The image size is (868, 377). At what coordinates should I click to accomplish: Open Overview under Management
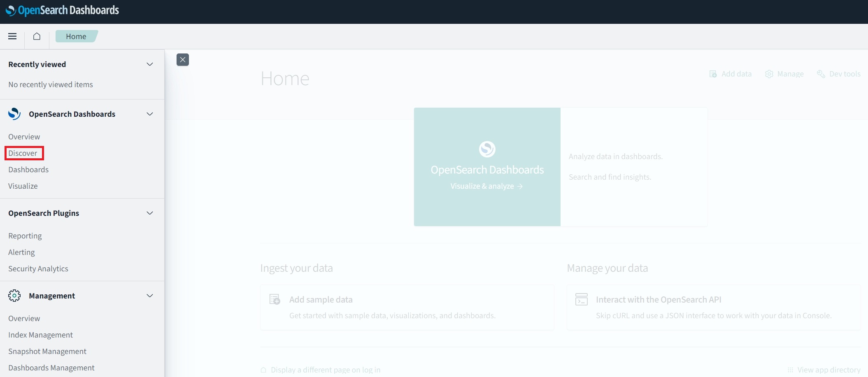point(24,318)
